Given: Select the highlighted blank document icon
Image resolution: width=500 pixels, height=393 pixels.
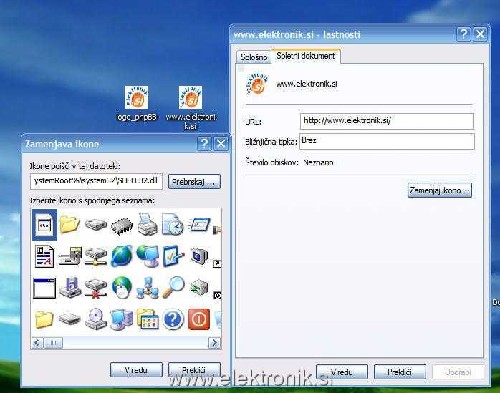Looking at the screenshot, I should click(44, 225).
